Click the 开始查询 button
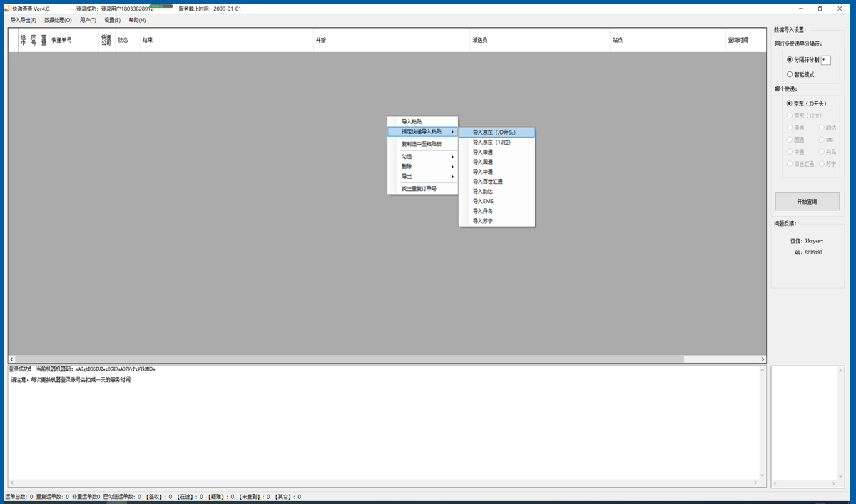 tap(807, 202)
